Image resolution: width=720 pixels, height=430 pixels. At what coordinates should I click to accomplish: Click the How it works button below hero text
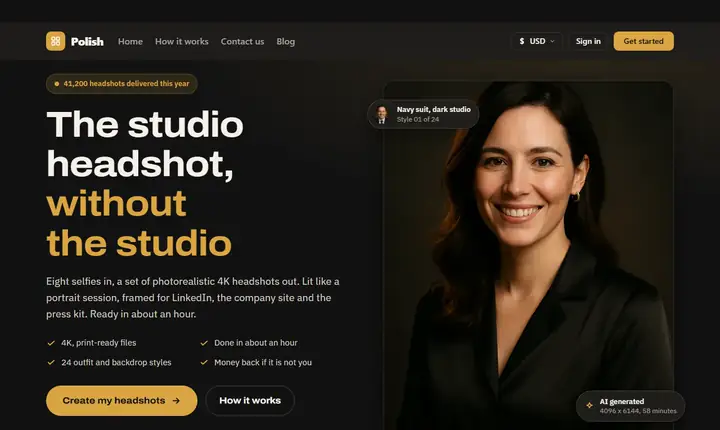[250, 401]
